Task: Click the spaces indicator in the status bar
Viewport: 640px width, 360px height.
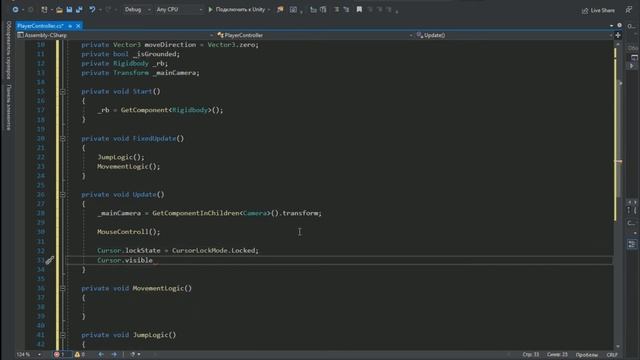Action: pyautogui.click(x=587, y=354)
